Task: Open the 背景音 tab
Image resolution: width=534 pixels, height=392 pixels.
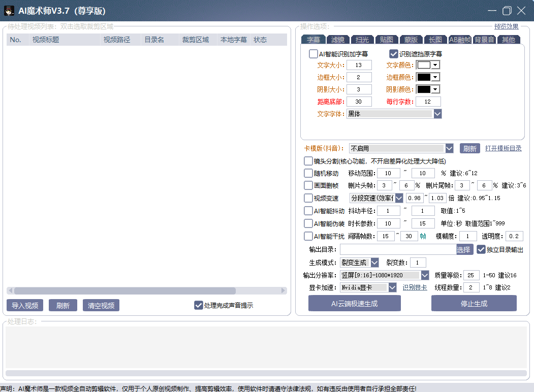Action: click(x=485, y=39)
